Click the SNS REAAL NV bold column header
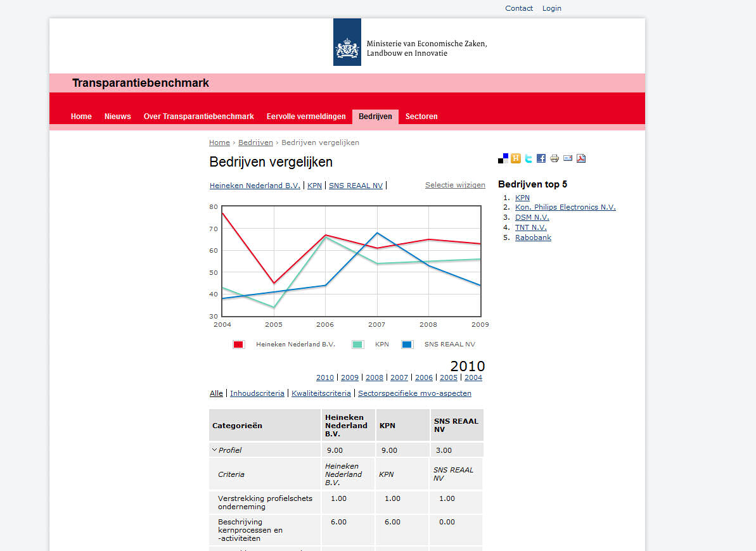756x551 pixels. click(x=457, y=425)
